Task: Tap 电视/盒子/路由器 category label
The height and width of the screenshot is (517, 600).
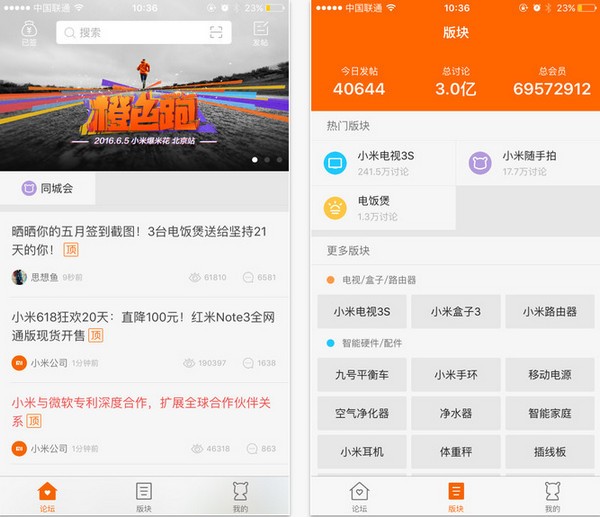Action: pos(379,280)
